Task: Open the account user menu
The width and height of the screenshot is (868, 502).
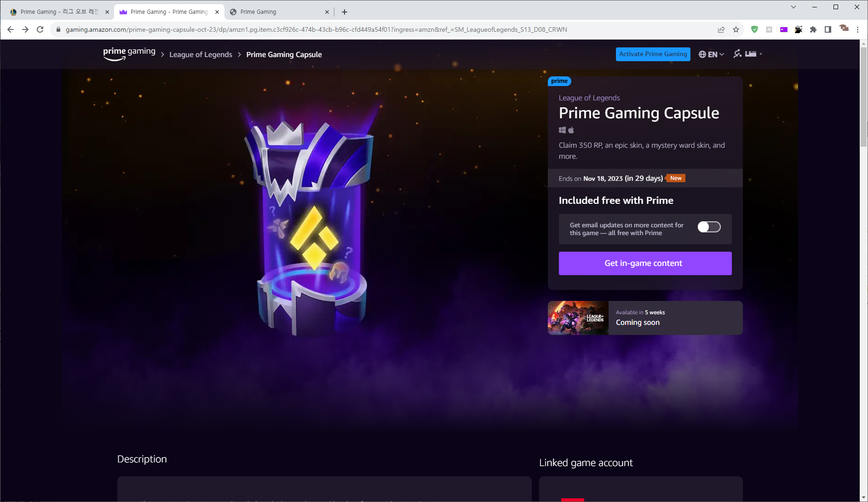Action: click(747, 54)
